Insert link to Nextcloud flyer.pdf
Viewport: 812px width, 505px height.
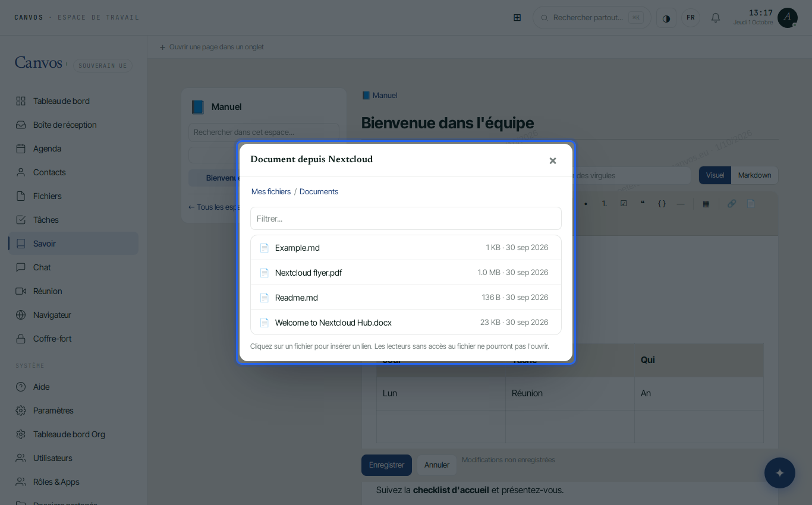[x=406, y=273]
